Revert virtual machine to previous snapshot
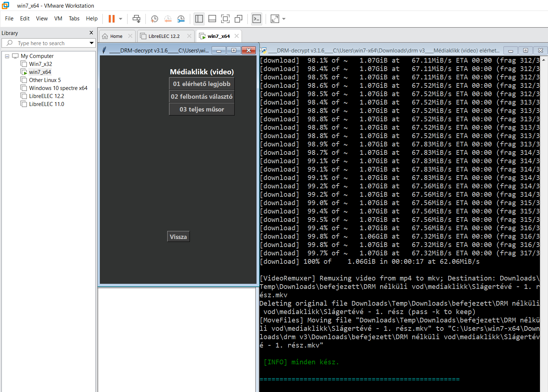 click(168, 19)
